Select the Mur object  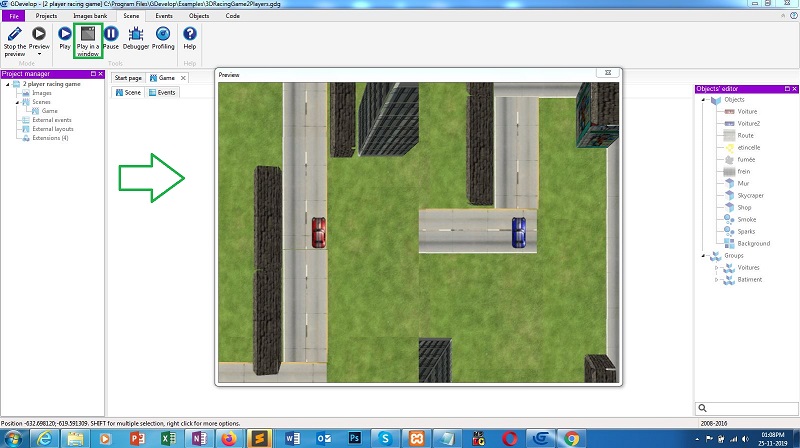tap(743, 184)
